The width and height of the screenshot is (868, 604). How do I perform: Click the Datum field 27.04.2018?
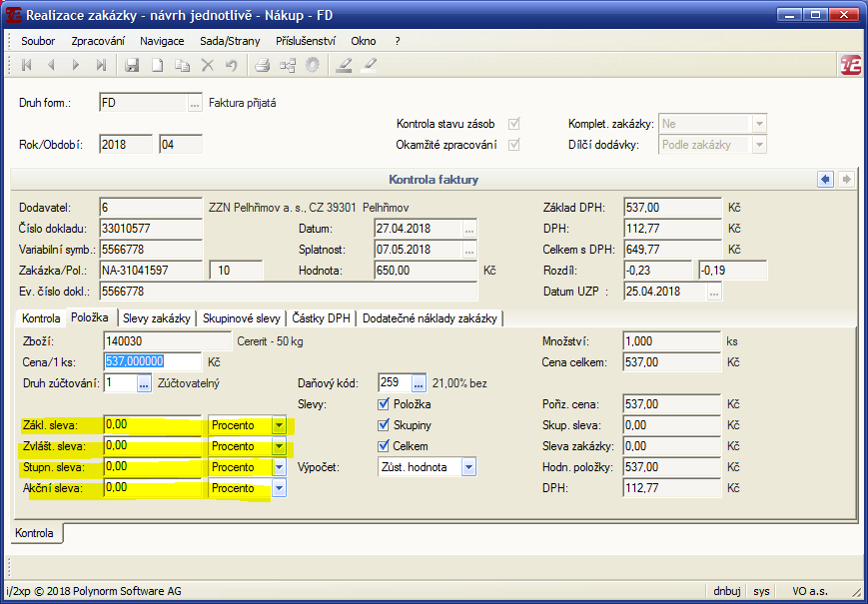click(x=419, y=229)
